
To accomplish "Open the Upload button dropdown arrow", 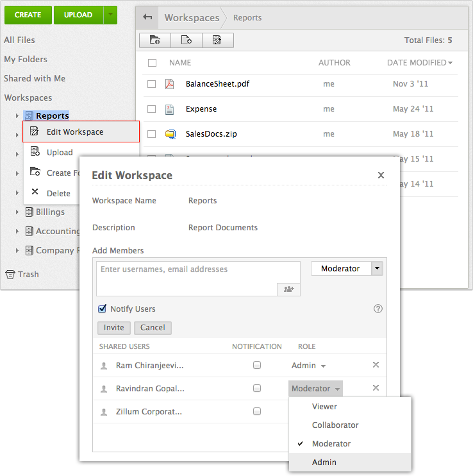I will point(110,15).
